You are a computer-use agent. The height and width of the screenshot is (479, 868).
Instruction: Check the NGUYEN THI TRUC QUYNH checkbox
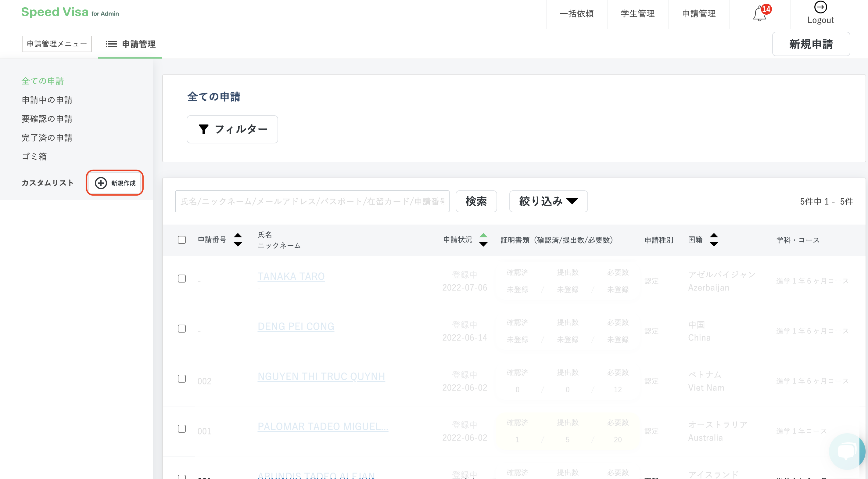pyautogui.click(x=181, y=379)
